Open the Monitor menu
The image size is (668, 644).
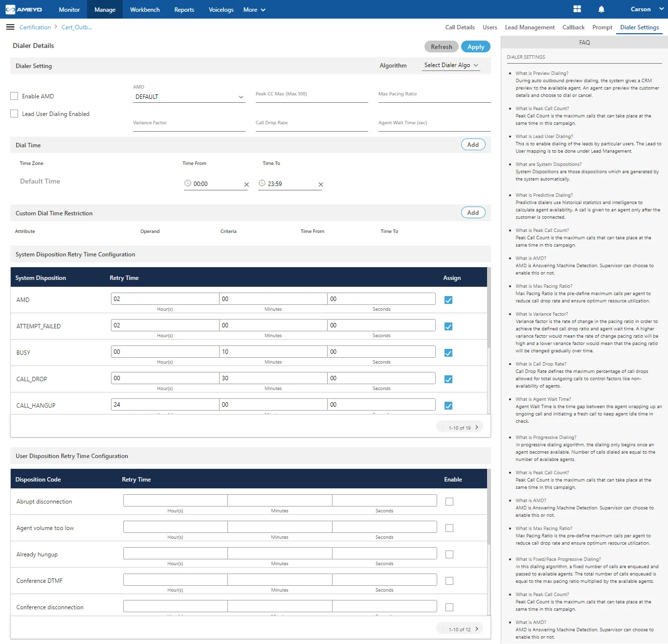coord(69,9)
